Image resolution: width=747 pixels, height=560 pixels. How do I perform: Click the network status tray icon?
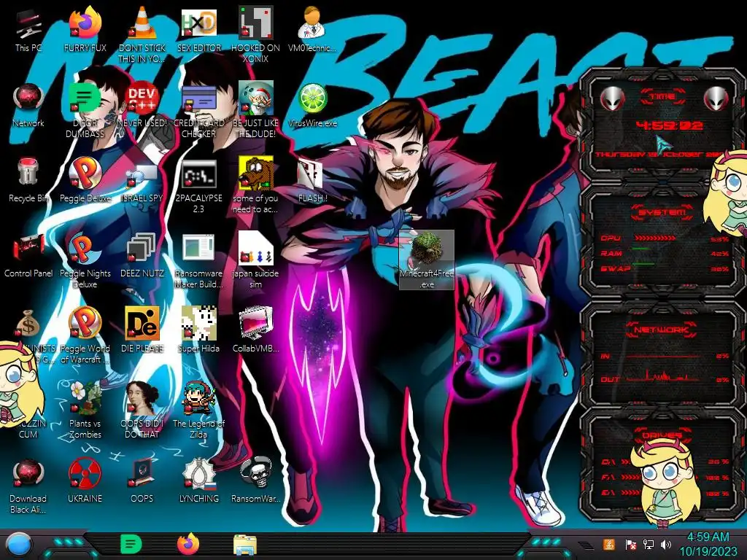pos(649,544)
